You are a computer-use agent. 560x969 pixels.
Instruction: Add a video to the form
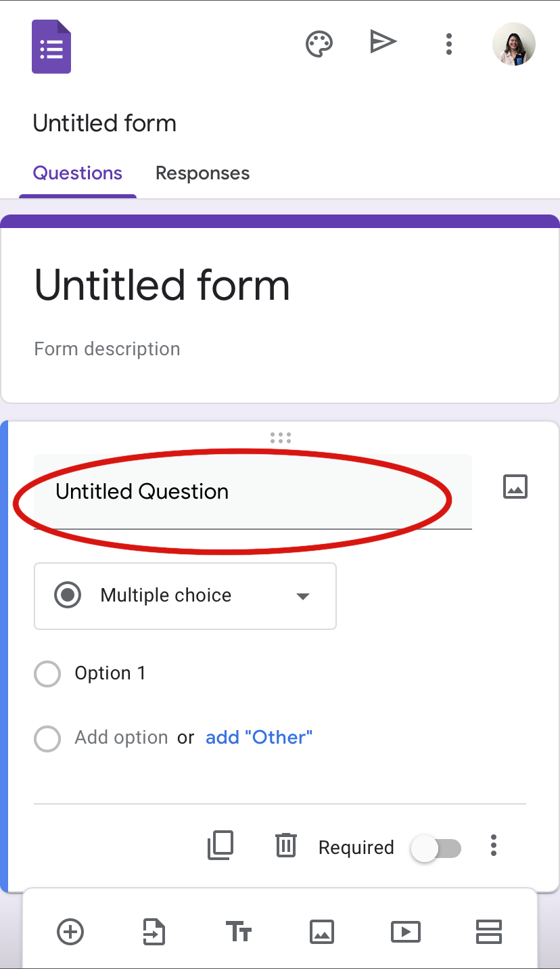pyautogui.click(x=405, y=932)
